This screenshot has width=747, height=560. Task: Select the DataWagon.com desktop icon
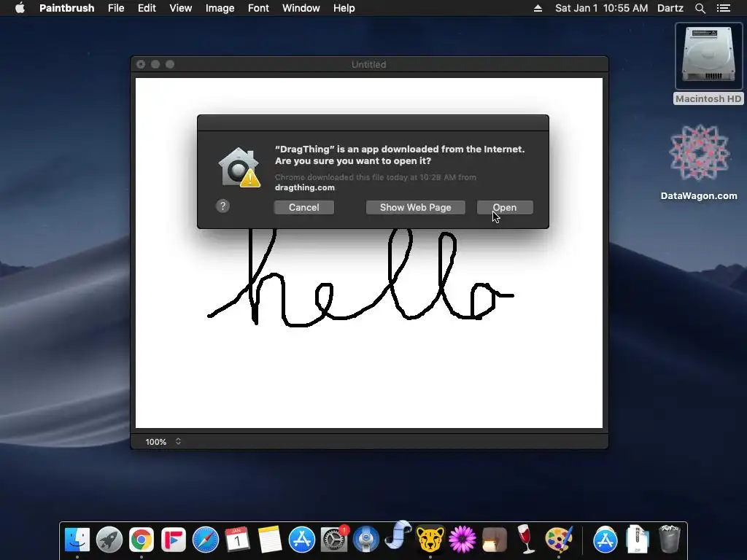coord(699,162)
